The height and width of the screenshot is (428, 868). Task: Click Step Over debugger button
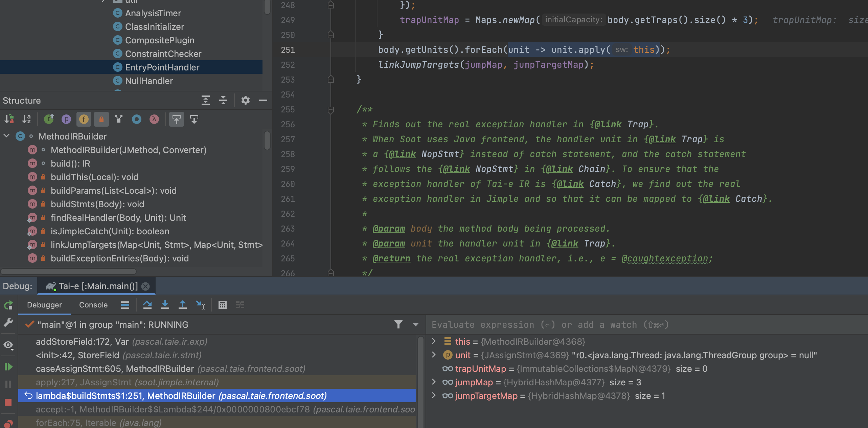[147, 305]
